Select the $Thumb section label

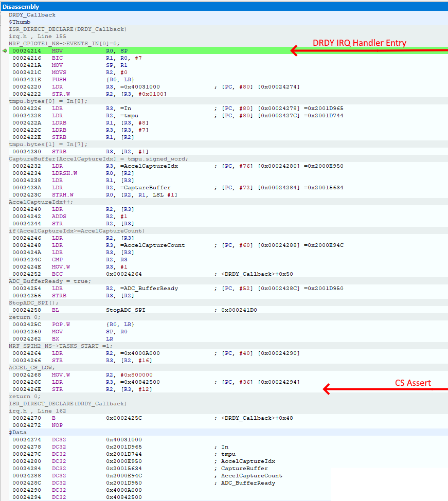pos(20,22)
